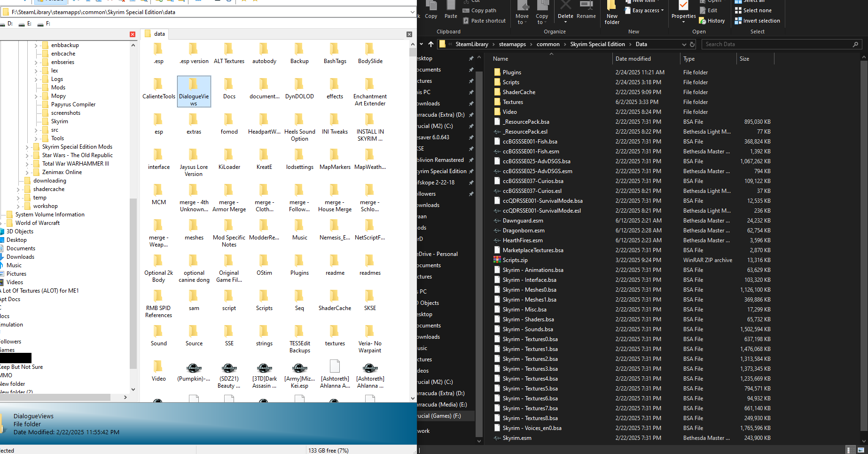Expand the Total War WARHAMMER III node
The image size is (868, 454).
(27, 164)
